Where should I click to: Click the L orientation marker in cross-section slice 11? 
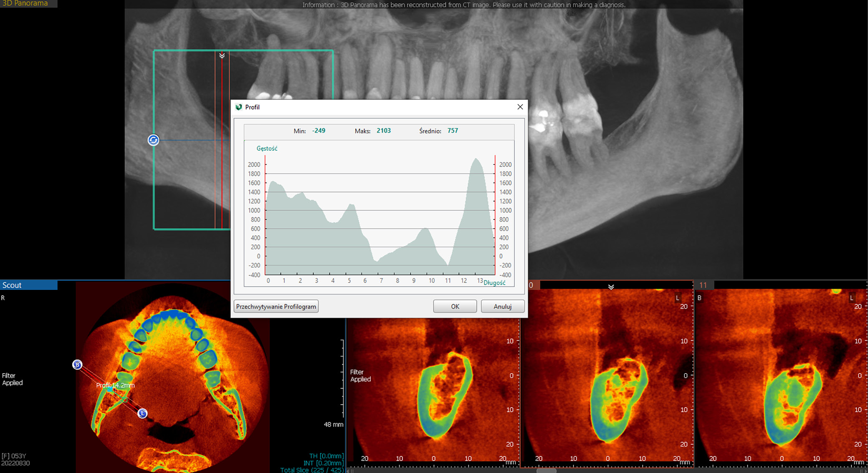click(x=852, y=298)
